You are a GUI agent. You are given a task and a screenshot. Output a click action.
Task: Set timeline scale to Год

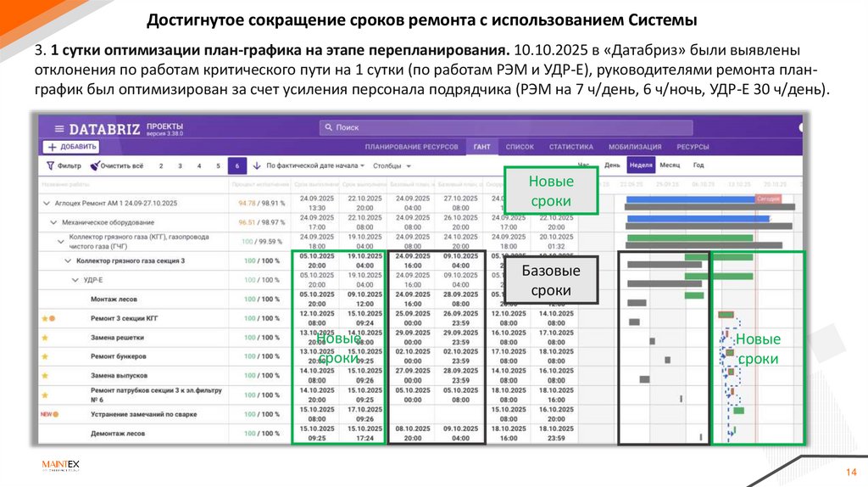(x=698, y=165)
